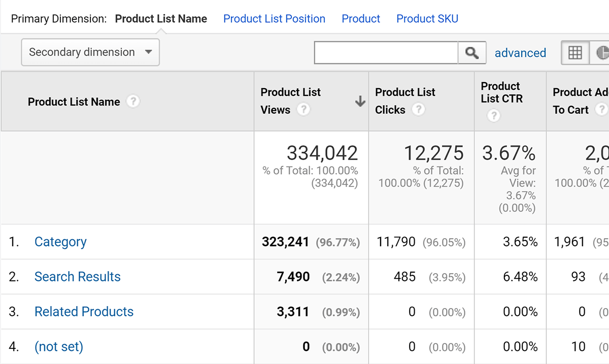Open the advanced filter link
Image resolution: width=609 pixels, height=364 pixels.
pos(520,53)
